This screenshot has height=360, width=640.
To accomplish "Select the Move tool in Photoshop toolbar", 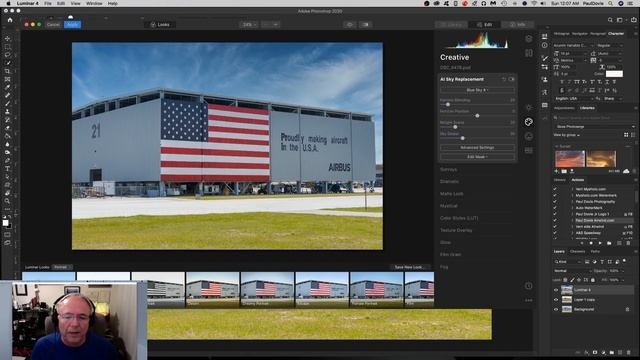I will coord(7,38).
